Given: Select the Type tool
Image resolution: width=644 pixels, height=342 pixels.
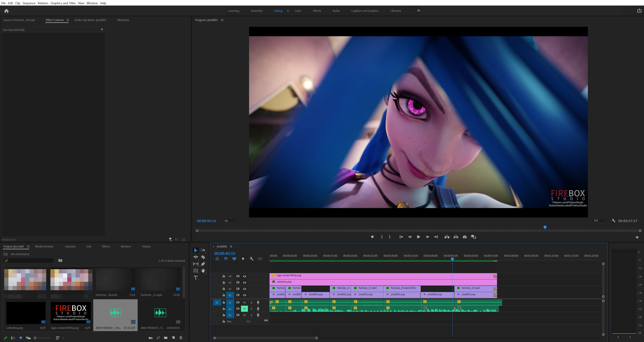Looking at the screenshot, I should [x=196, y=277].
